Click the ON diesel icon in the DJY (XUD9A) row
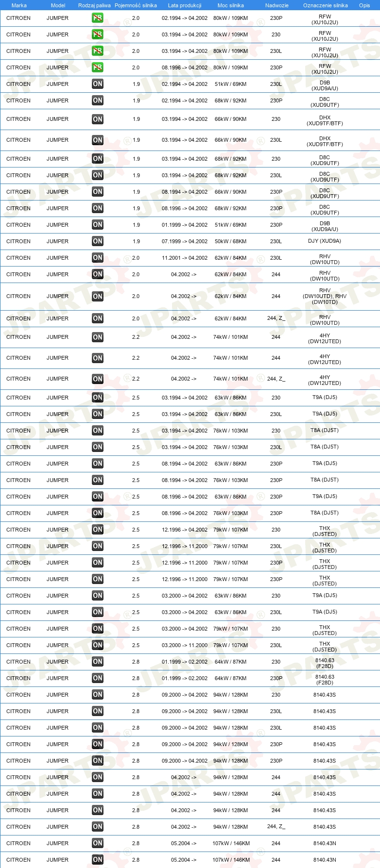 click(x=98, y=241)
